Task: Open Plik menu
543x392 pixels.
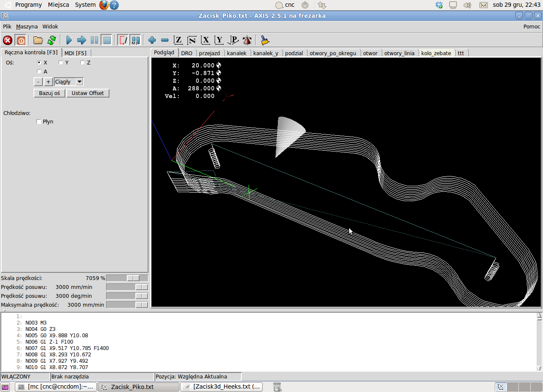Action: point(7,26)
